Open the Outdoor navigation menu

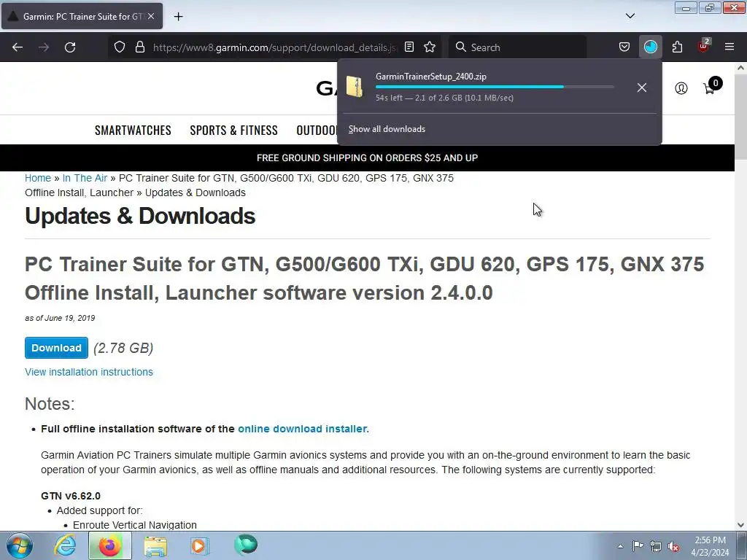click(317, 130)
